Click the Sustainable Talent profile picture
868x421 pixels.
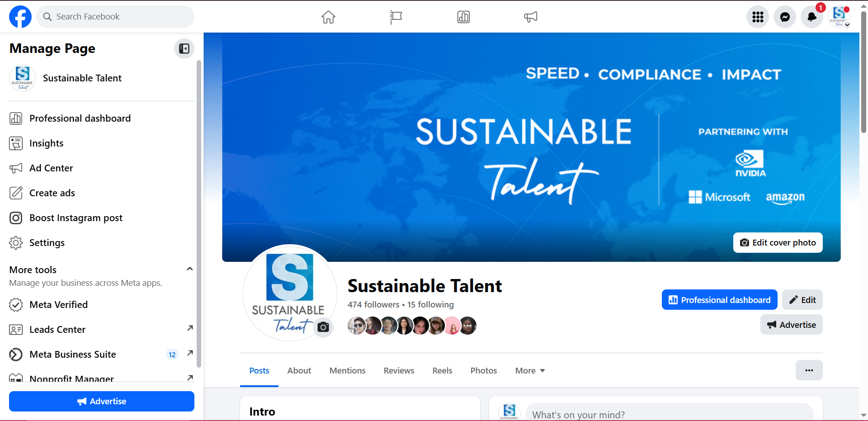[x=290, y=292]
